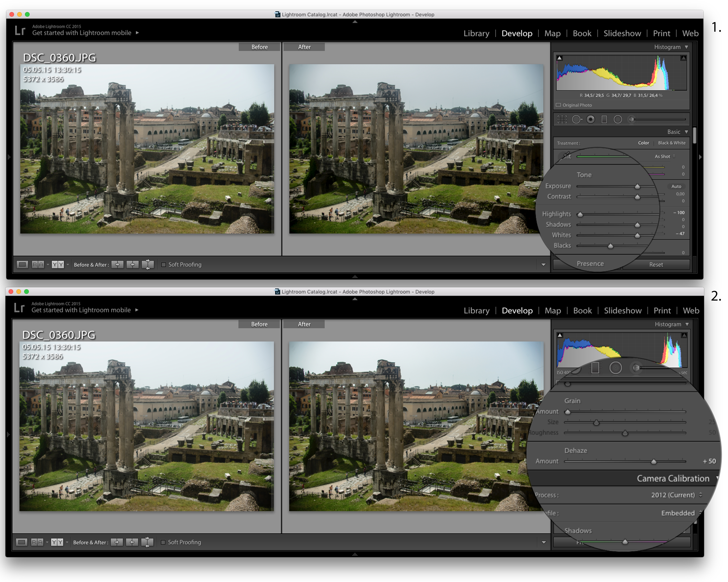728x582 pixels.
Task: Swap Before and After settings, lower window
Action: [147, 542]
